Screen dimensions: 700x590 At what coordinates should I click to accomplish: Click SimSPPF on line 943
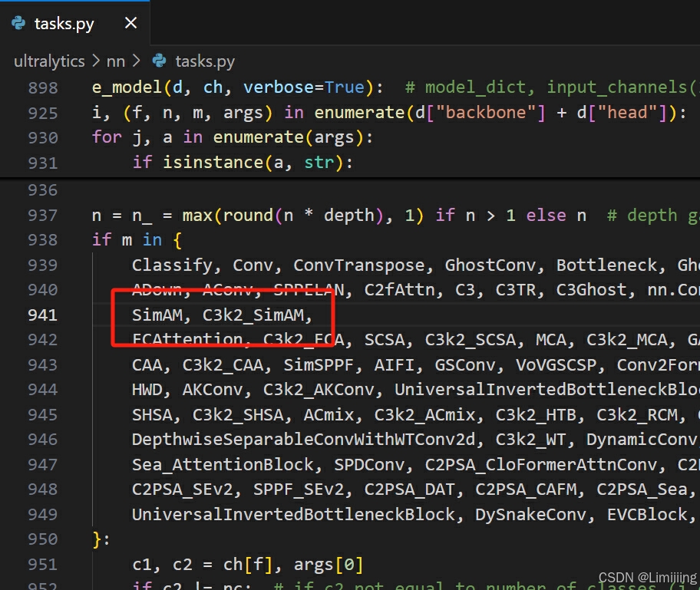319,365
